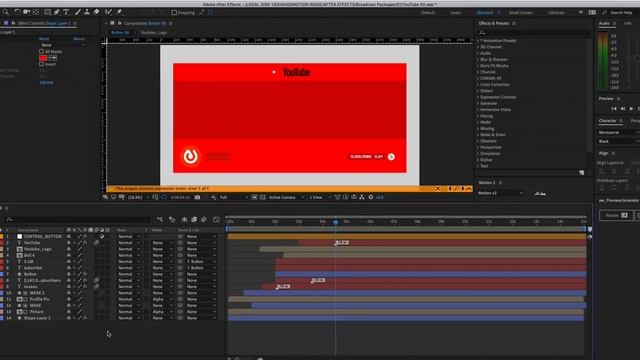Click the Motion Blur enable timeline icon
Screen dimensions: 640x360
coord(204,220)
